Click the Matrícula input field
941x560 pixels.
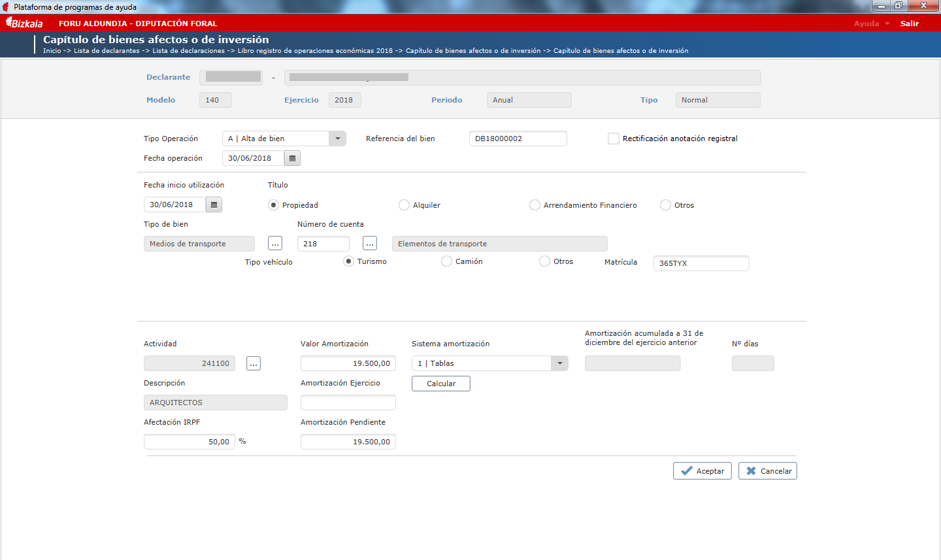coord(701,263)
